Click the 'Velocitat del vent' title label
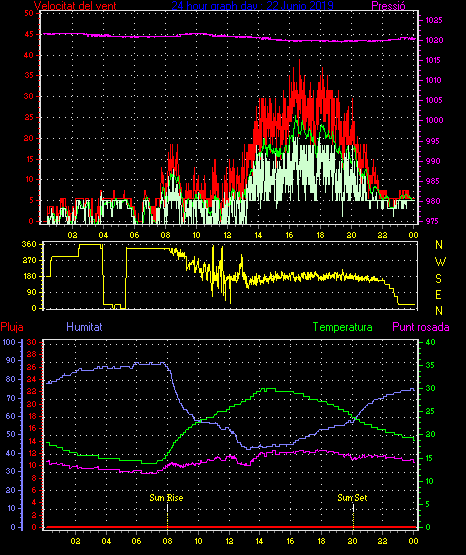Screen dimensions: 466x555 pyautogui.click(x=75, y=5)
